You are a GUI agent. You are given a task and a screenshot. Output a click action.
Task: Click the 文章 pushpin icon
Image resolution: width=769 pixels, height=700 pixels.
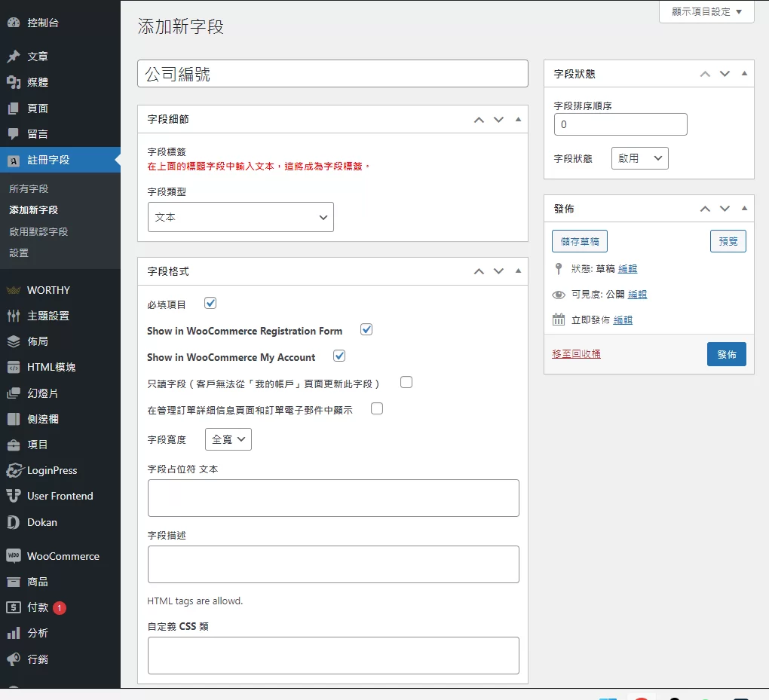pyautogui.click(x=14, y=57)
